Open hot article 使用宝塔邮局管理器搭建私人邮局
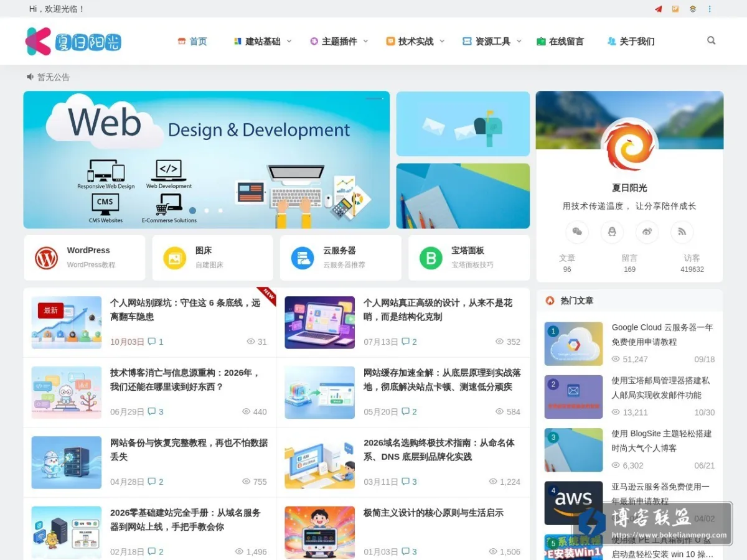Screen dimensions: 747x560 [660, 388]
